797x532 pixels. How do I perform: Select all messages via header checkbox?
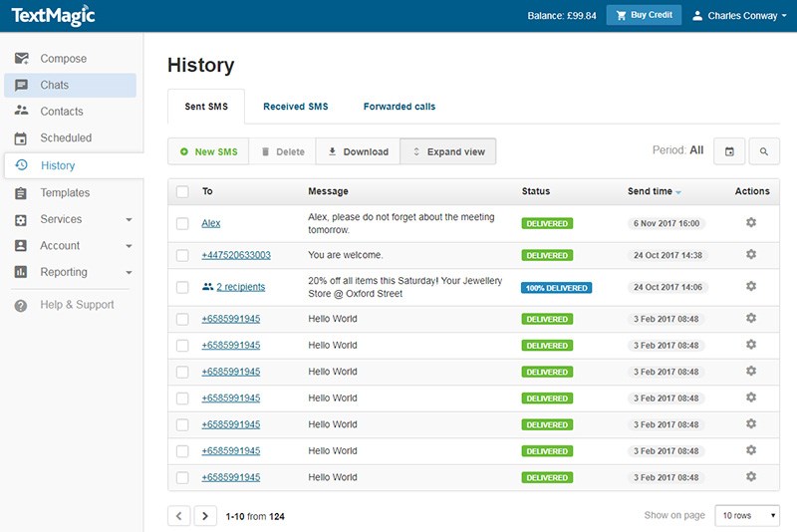click(x=182, y=191)
